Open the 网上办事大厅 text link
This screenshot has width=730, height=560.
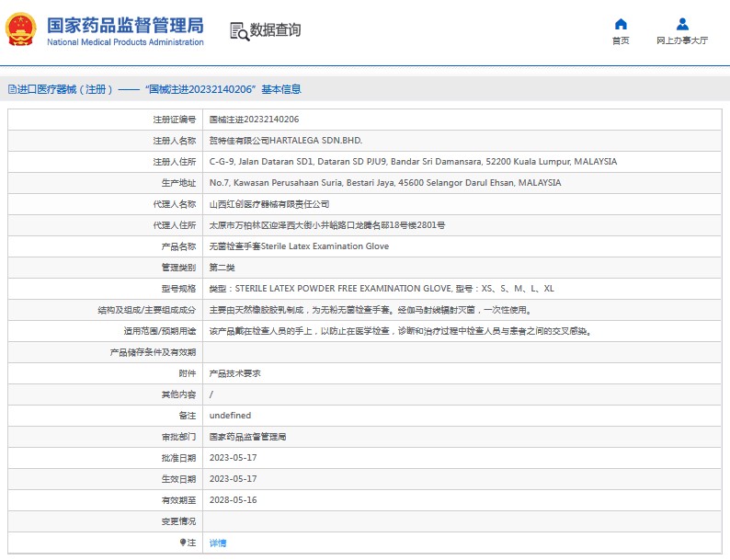click(x=682, y=40)
